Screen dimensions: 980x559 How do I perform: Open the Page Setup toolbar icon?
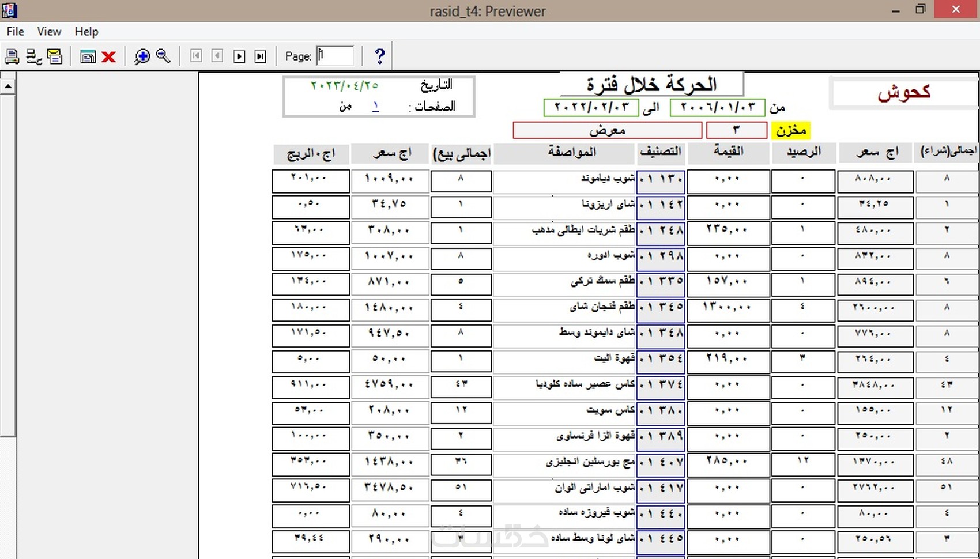tap(34, 56)
